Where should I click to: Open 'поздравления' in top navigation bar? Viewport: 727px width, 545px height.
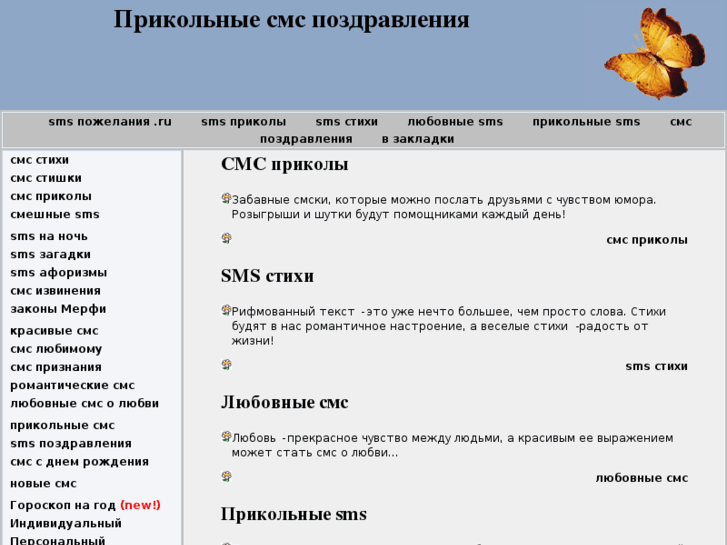click(306, 139)
